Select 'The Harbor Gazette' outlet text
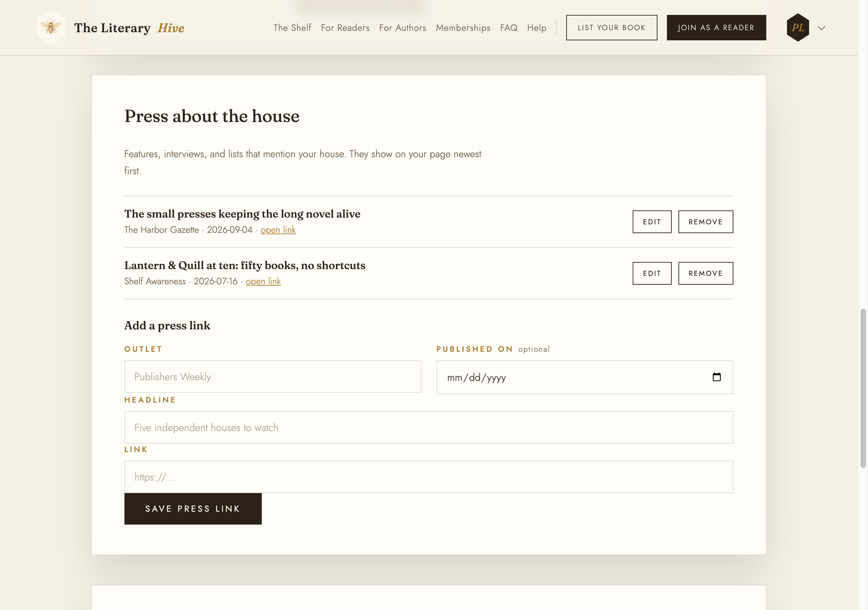 [161, 230]
